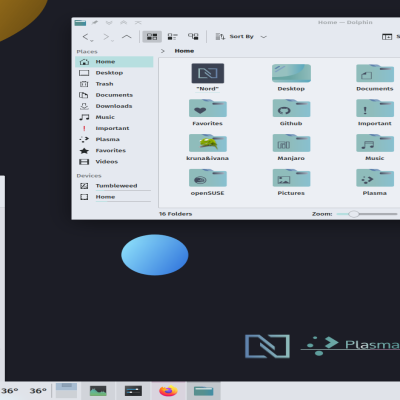Open the settings sliders taskbar icon
400x400 pixels.
click(133, 391)
